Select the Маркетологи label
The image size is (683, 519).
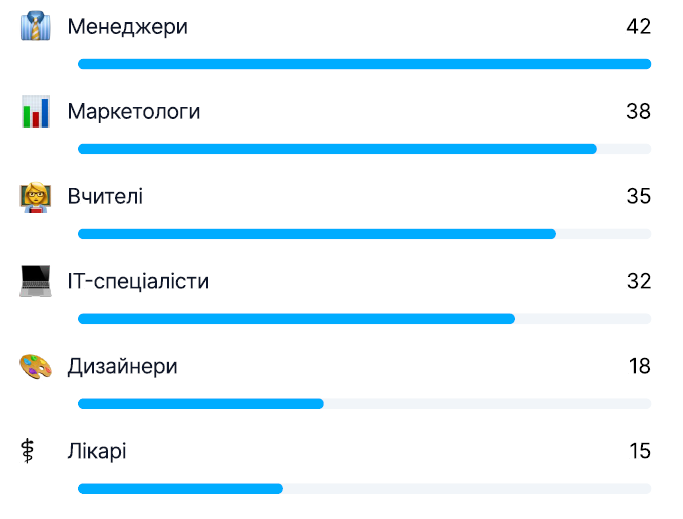(x=134, y=112)
